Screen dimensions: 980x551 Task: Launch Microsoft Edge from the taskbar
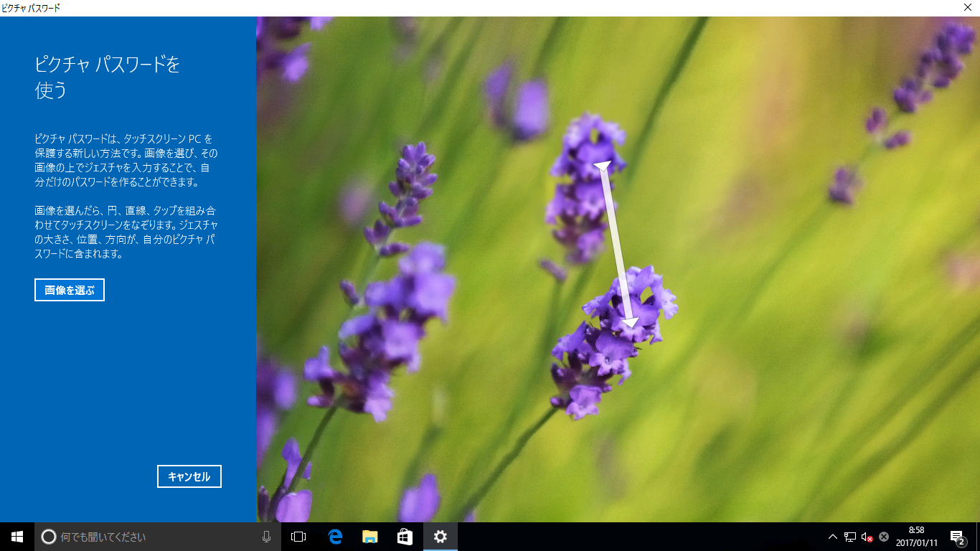(334, 537)
